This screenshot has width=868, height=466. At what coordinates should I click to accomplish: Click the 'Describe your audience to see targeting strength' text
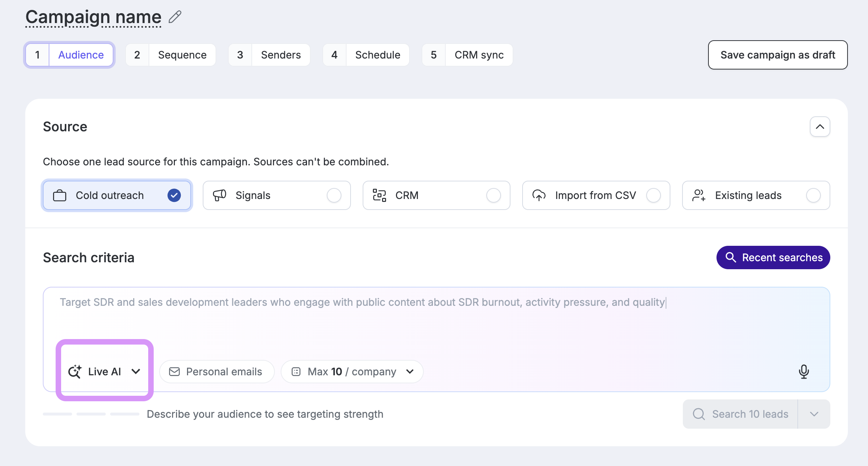(265, 414)
